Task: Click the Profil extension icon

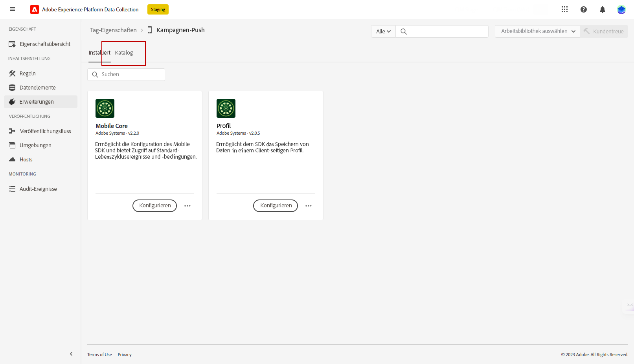Action: point(226,108)
